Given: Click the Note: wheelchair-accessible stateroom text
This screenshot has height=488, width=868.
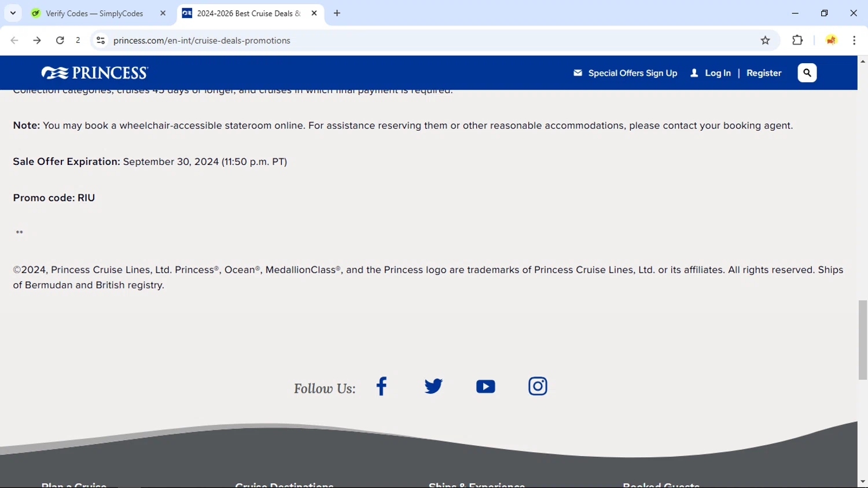Looking at the screenshot, I should pyautogui.click(x=403, y=126).
